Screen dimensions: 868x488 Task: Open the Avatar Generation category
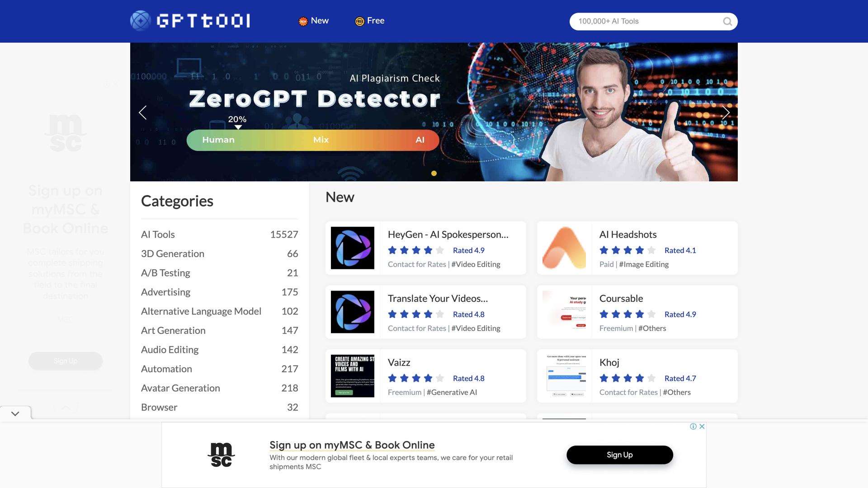[x=180, y=388]
